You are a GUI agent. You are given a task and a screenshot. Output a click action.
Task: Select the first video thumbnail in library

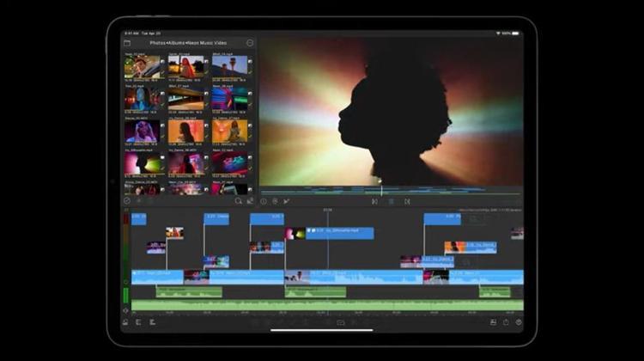tap(143, 66)
